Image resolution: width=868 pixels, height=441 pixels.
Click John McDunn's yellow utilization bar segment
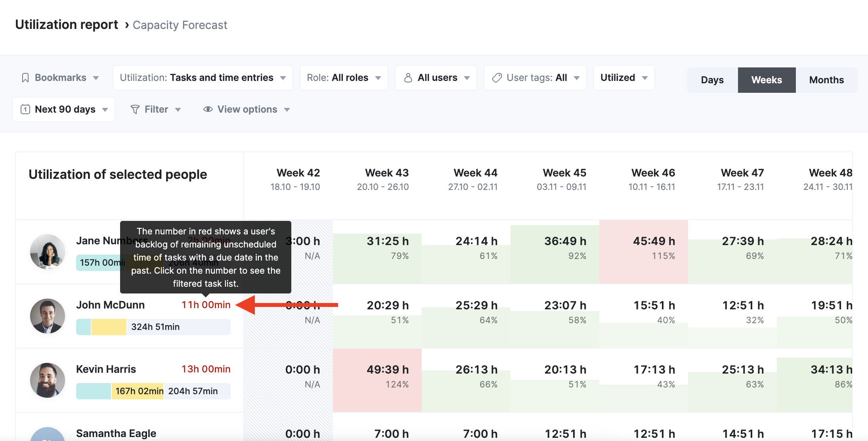pos(109,327)
